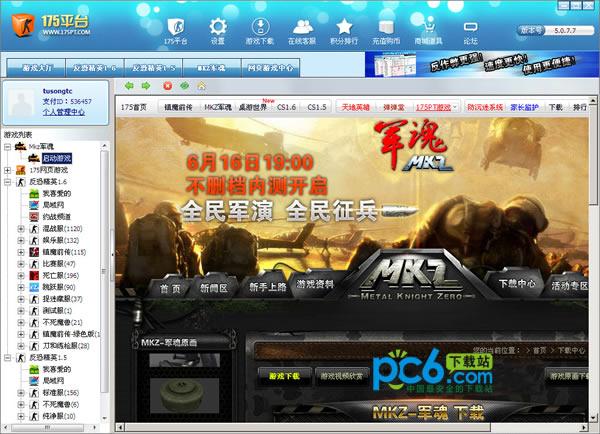Go back with green left arrow
This screenshot has width=600, height=434.
pos(129,86)
